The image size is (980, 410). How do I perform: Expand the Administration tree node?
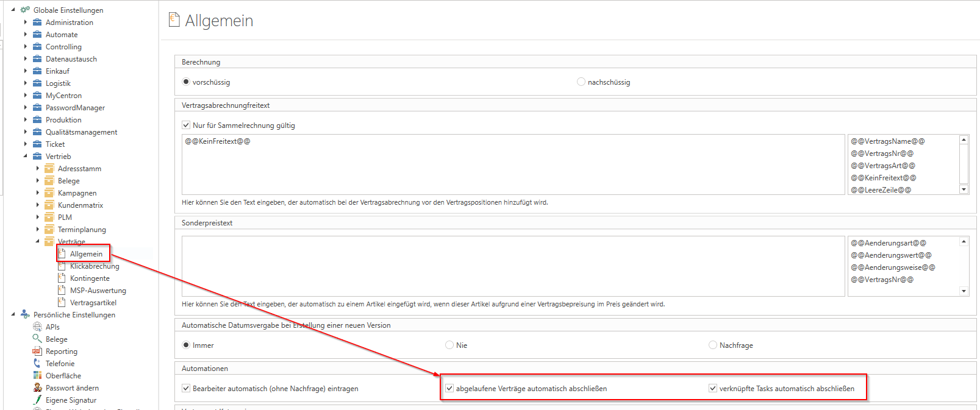click(25, 22)
